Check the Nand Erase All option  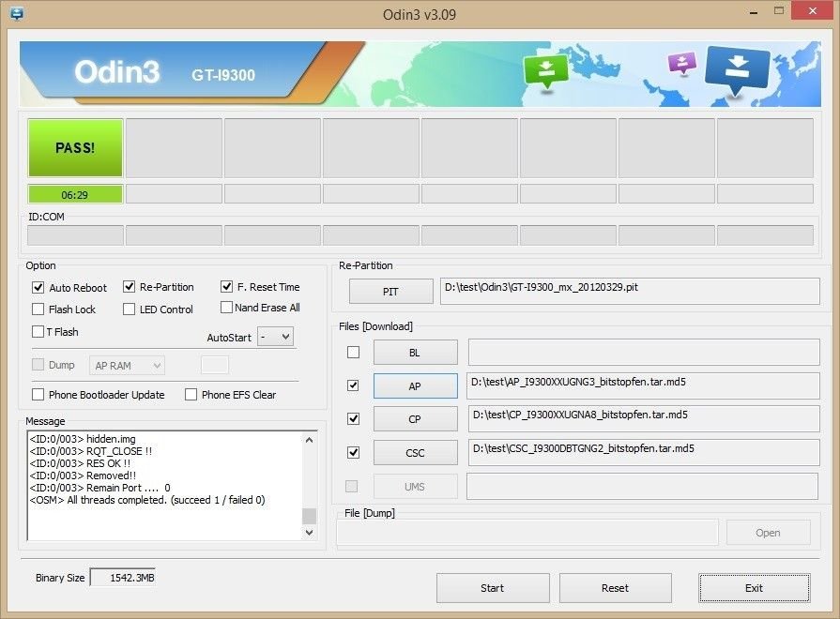pyautogui.click(x=226, y=308)
